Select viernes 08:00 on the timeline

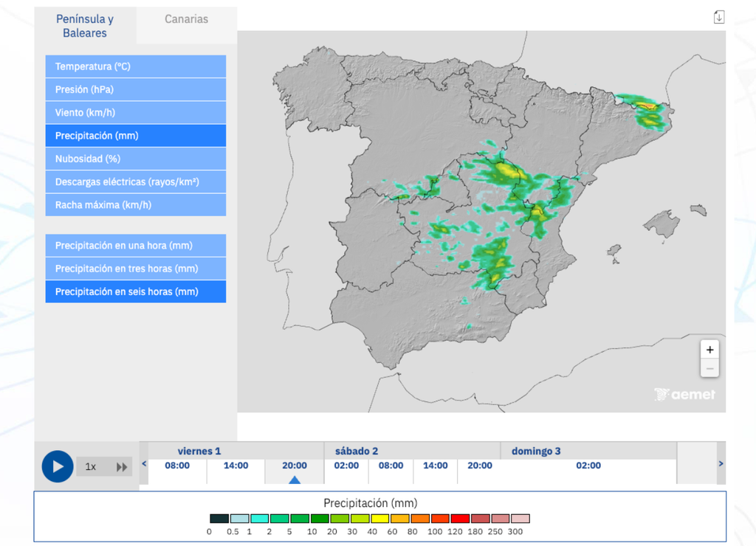[x=177, y=466]
